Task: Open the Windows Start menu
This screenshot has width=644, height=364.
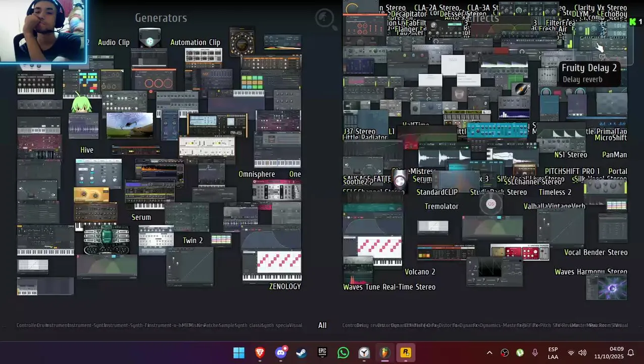Action: click(x=239, y=352)
